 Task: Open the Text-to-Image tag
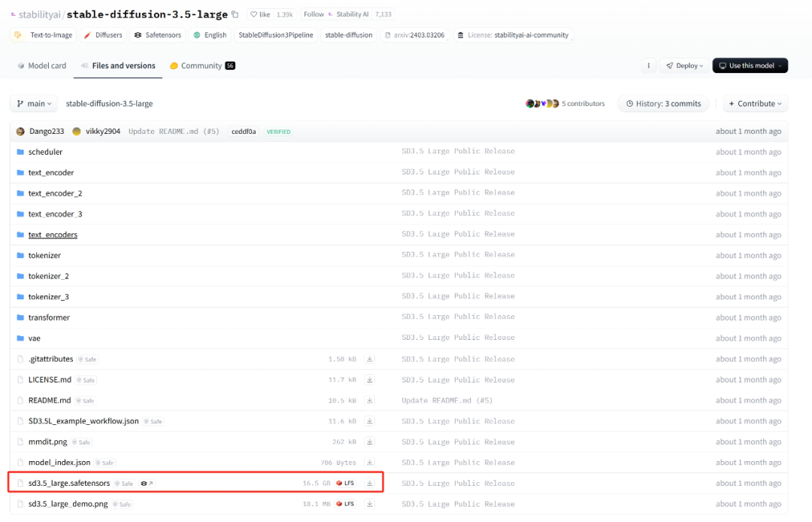[x=44, y=35]
